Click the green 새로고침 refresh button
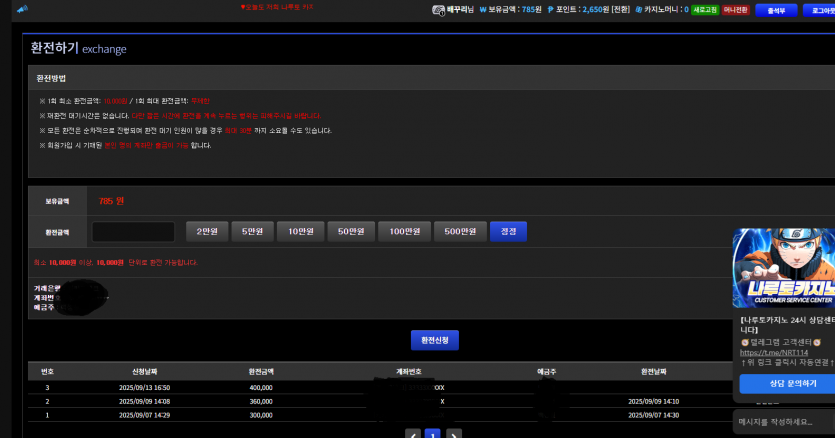 point(705,10)
